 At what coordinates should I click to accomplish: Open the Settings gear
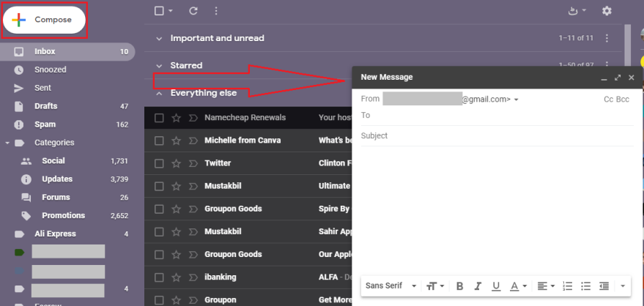607,11
